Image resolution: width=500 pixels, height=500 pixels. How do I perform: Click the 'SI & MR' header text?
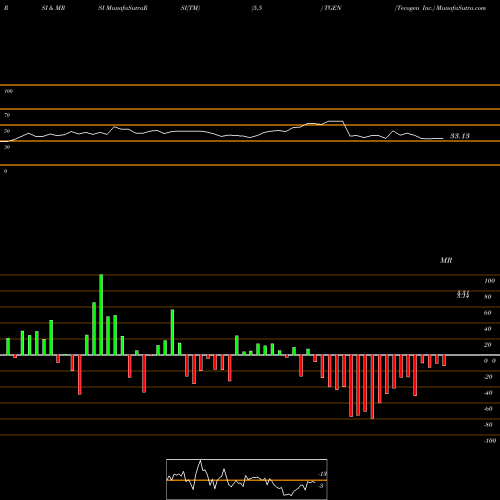53,8
